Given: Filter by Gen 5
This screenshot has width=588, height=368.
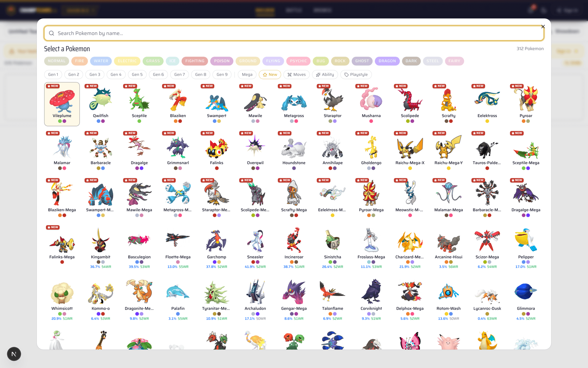Looking at the screenshot, I should 137,75.
